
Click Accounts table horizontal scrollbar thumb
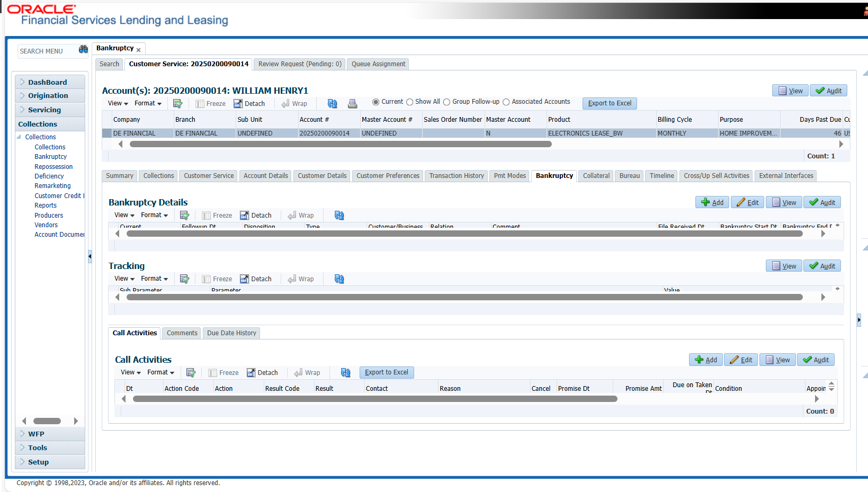(x=341, y=144)
